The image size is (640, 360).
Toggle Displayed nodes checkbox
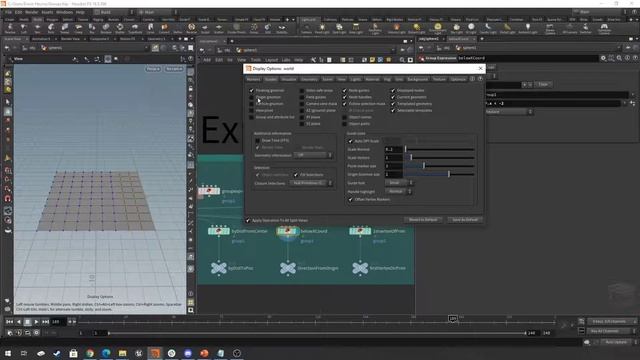click(393, 90)
